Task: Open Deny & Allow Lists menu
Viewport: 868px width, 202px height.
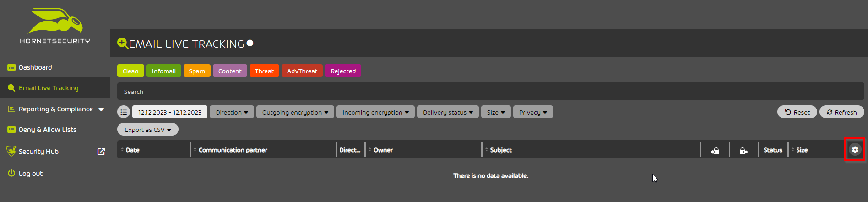Action: (x=48, y=130)
